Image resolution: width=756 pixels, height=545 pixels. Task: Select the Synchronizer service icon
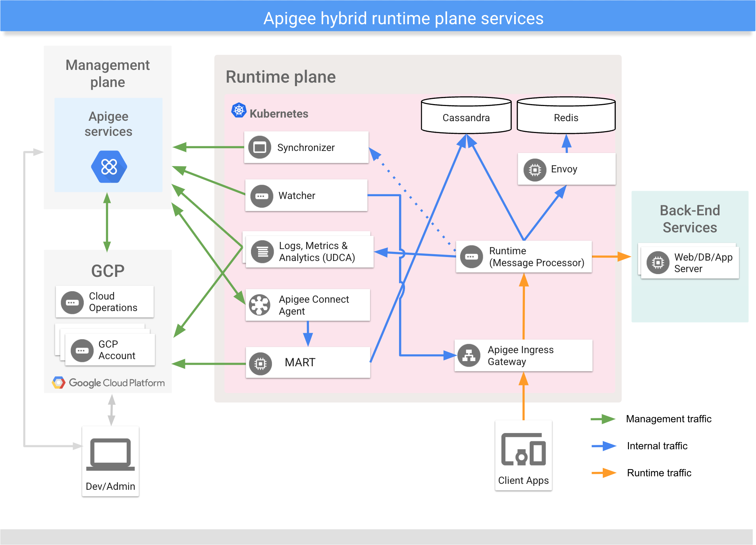tap(259, 147)
